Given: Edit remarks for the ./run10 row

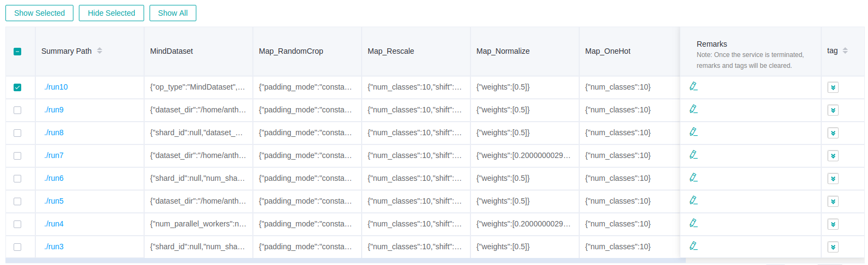Looking at the screenshot, I should coord(693,86).
